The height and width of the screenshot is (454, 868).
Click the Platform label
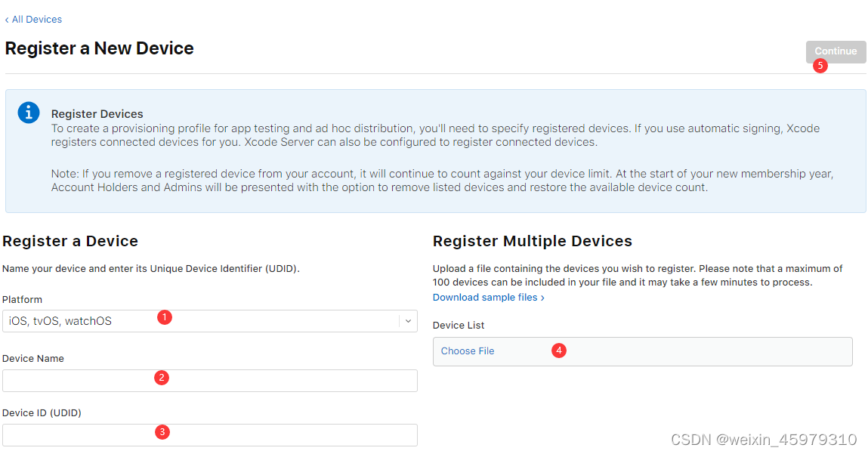click(22, 300)
